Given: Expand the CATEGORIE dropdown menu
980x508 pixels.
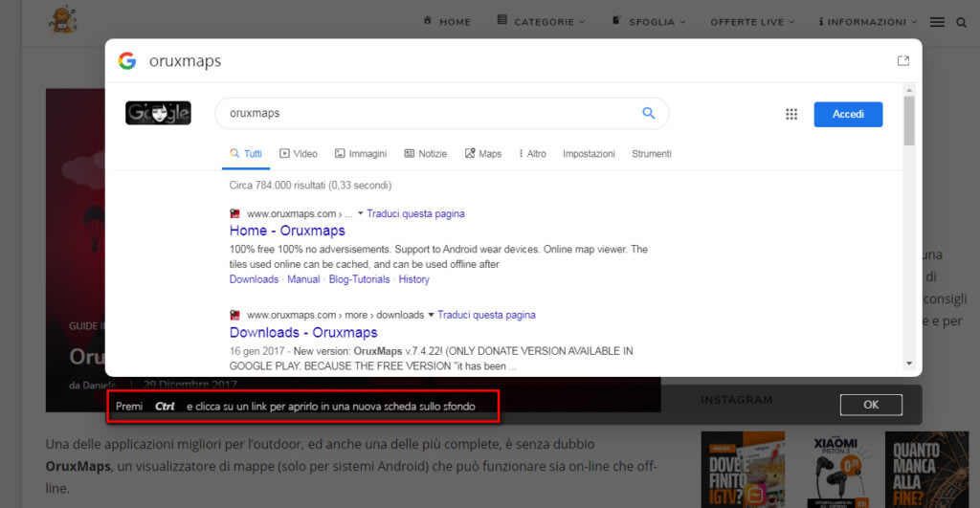Looking at the screenshot, I should pos(542,21).
